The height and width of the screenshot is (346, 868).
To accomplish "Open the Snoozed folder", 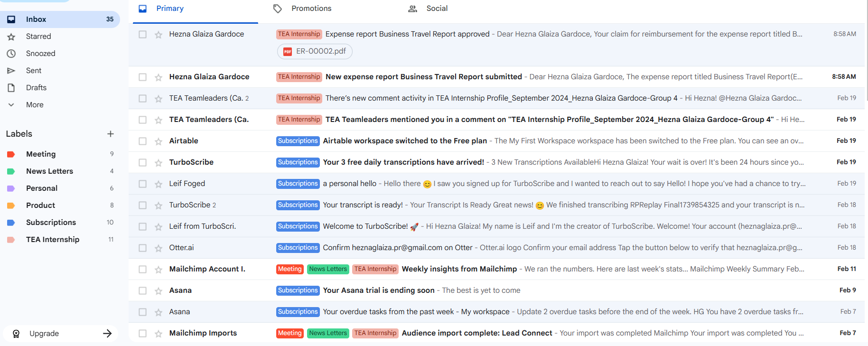I will pyautogui.click(x=60, y=54).
